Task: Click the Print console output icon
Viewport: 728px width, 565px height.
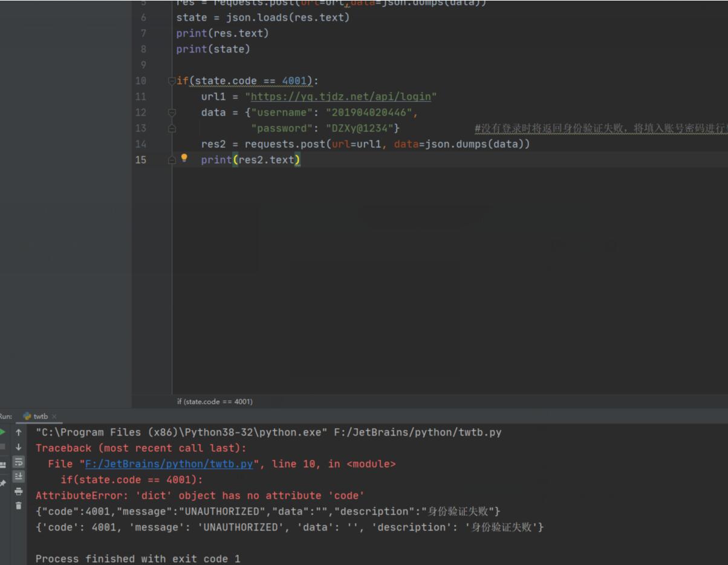Action: tap(19, 491)
